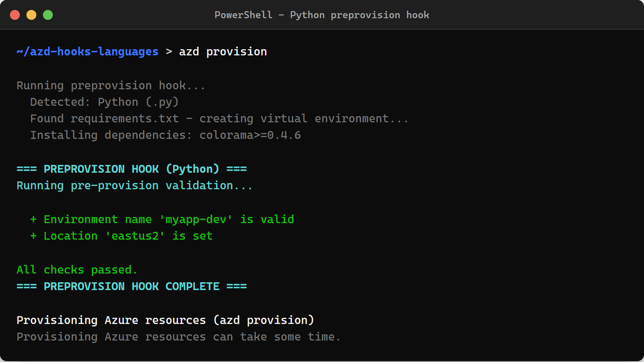The height and width of the screenshot is (362, 644).
Task: Select the Location eastus2 check line
Action: [x=121, y=236]
